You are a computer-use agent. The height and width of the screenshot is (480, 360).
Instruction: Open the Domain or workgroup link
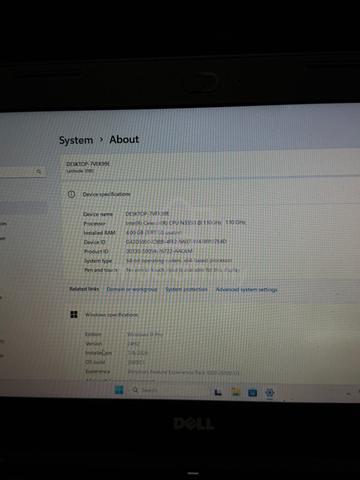tap(132, 289)
